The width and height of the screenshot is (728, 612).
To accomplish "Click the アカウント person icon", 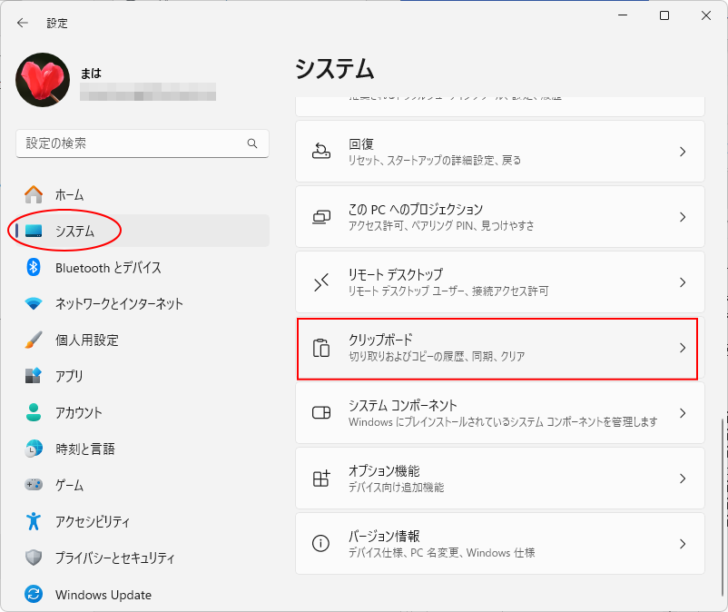I will pos(33,412).
